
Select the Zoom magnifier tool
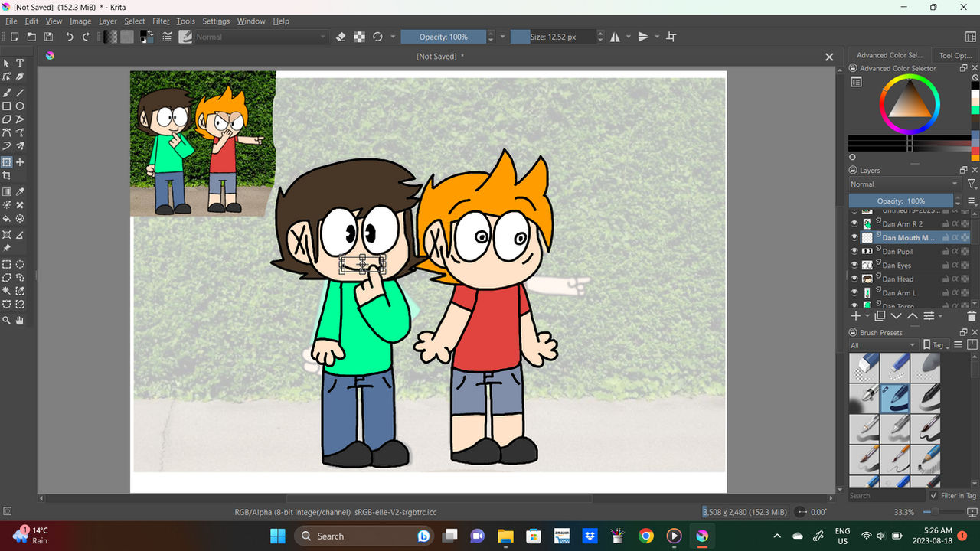(x=7, y=321)
